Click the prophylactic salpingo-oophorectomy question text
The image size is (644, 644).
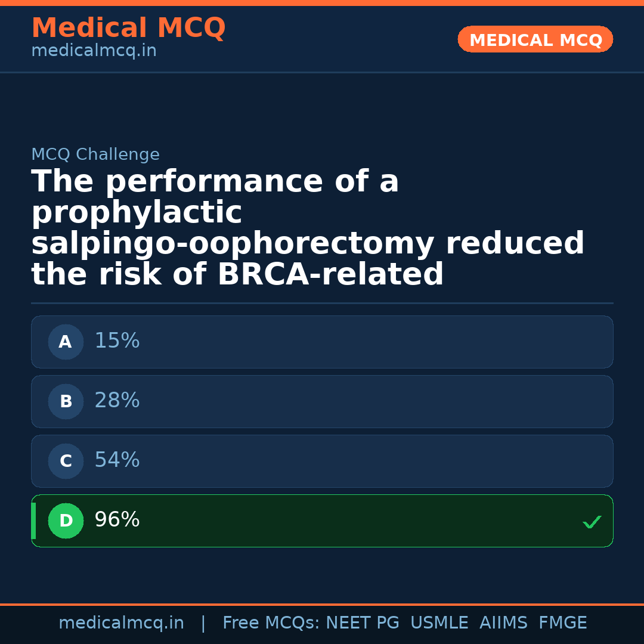pyautogui.click(x=307, y=228)
